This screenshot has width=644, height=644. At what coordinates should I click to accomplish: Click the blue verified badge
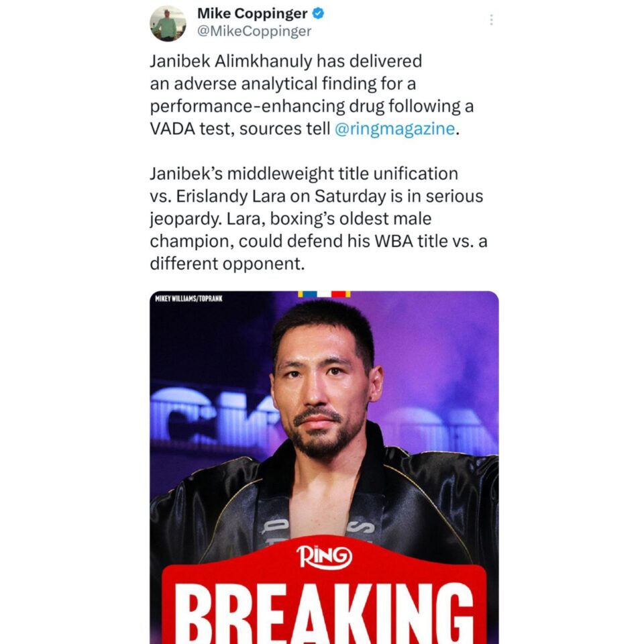click(318, 13)
